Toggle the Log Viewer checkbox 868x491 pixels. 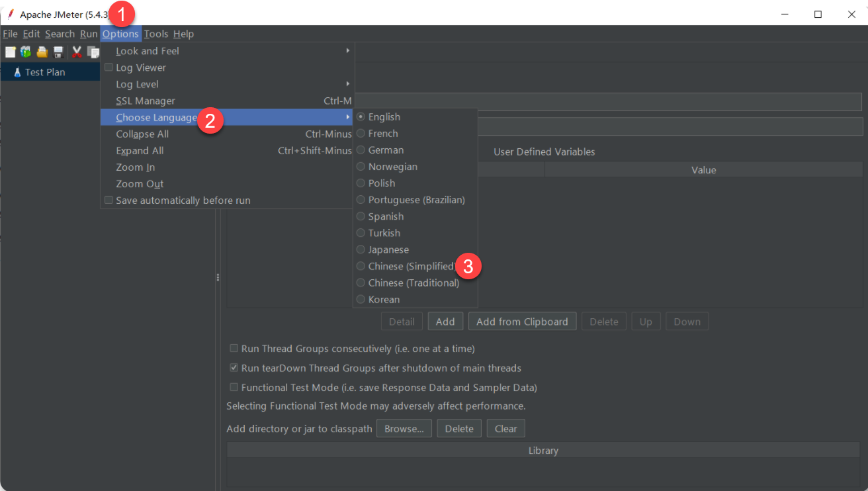pyautogui.click(x=108, y=67)
